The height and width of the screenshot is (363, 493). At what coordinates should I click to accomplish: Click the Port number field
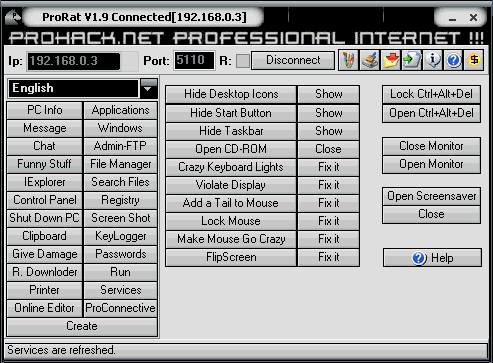[x=194, y=60]
